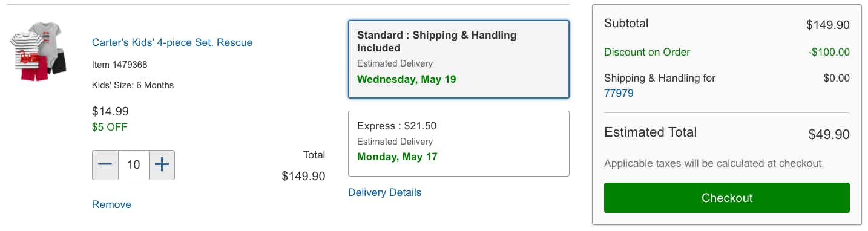The height and width of the screenshot is (231, 868).
Task: Click the green $5 OFF label
Action: pos(110,127)
